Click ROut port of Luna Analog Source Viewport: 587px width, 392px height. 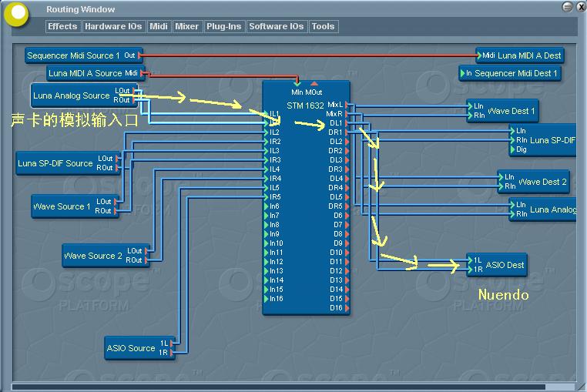[x=134, y=100]
